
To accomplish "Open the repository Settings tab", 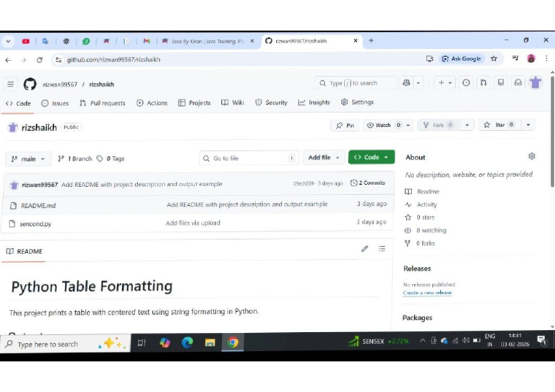I will pos(357,103).
